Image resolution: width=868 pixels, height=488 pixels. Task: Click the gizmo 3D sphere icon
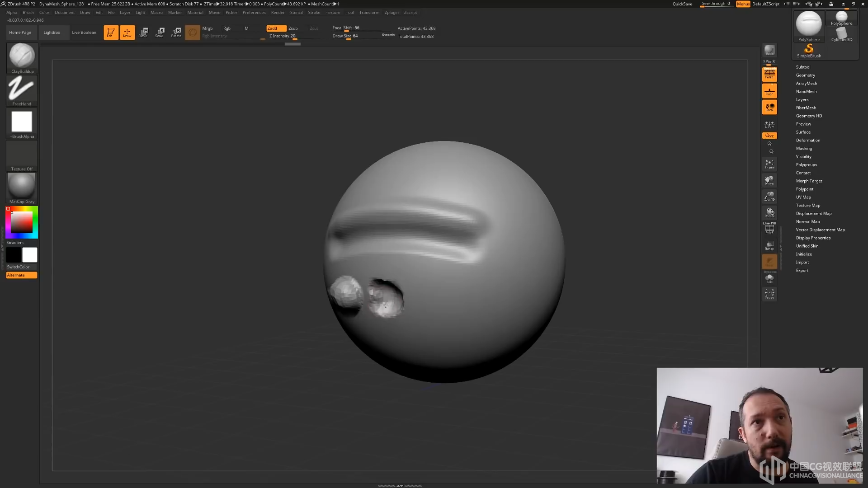coord(193,32)
